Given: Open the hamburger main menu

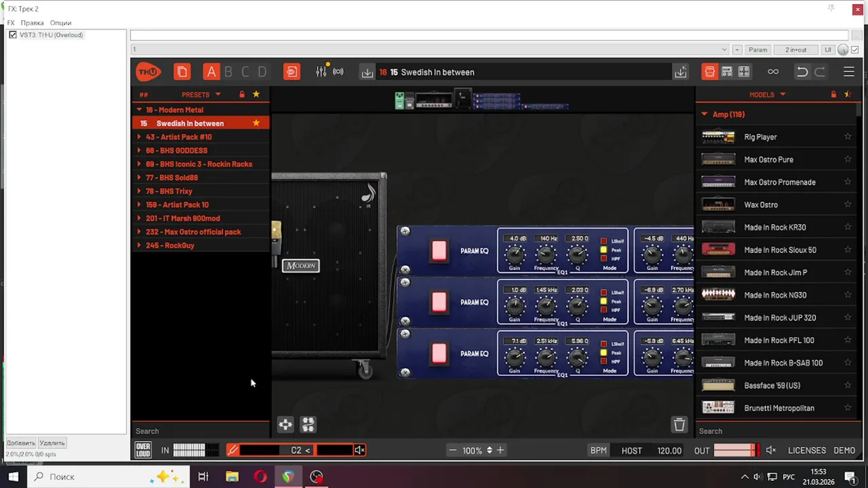Looking at the screenshot, I should (849, 72).
